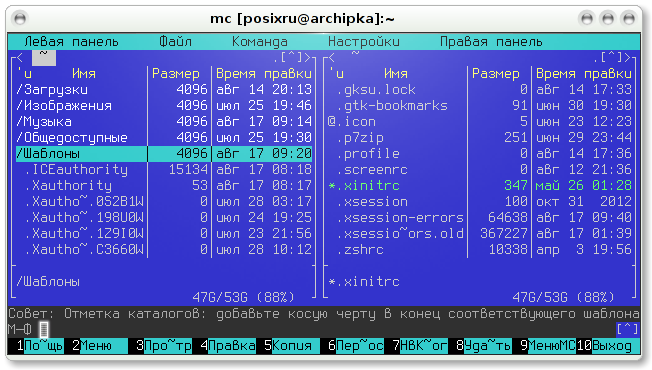
Task: Select the .p7zip entry
Action: (x=480, y=137)
